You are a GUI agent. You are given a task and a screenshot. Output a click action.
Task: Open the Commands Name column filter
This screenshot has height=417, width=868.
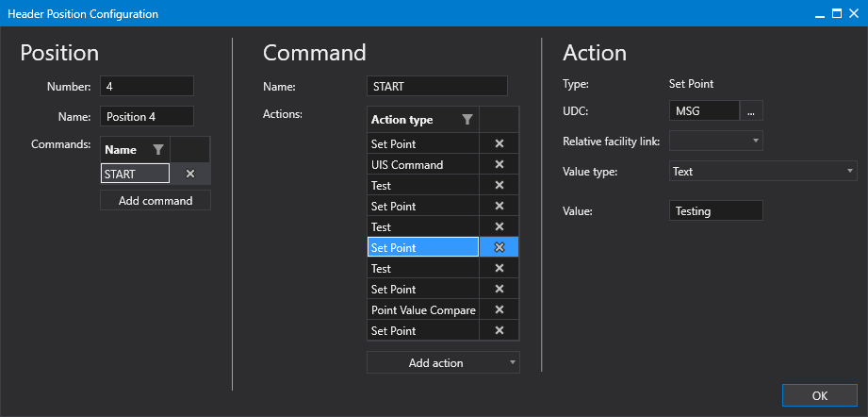pyautogui.click(x=157, y=149)
